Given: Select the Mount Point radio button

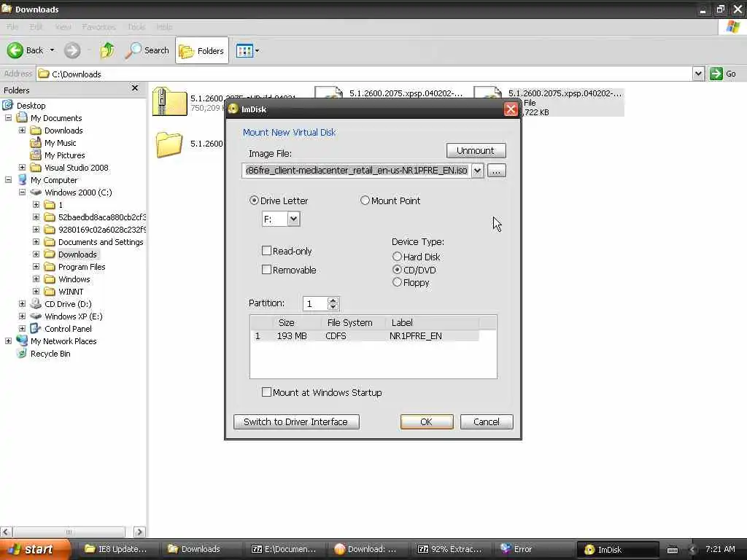Looking at the screenshot, I should click(365, 201).
